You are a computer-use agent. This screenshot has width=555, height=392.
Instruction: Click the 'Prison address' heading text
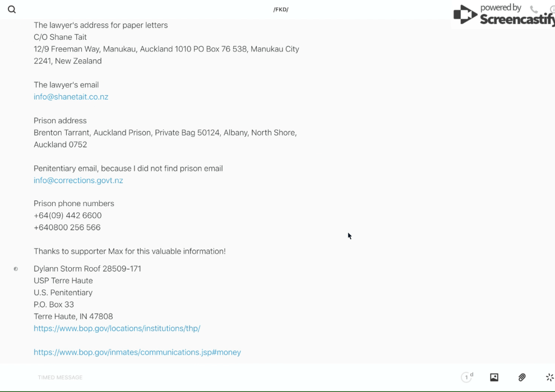coord(60,121)
